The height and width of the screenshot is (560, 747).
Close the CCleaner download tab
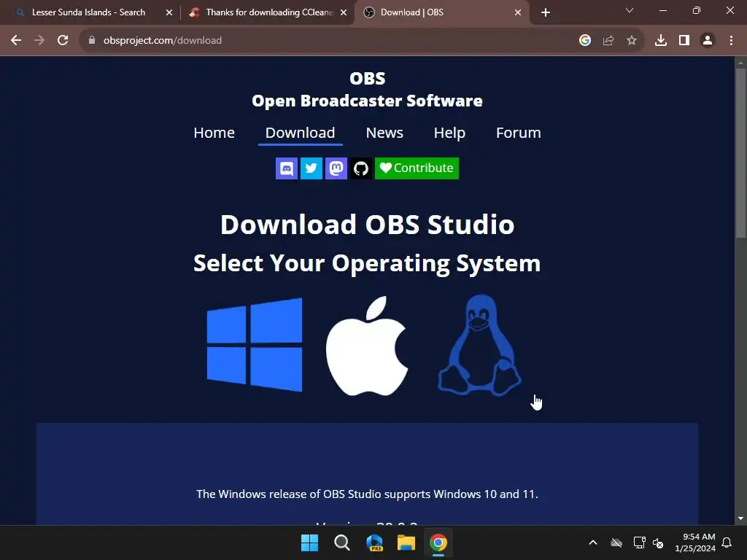pos(344,13)
